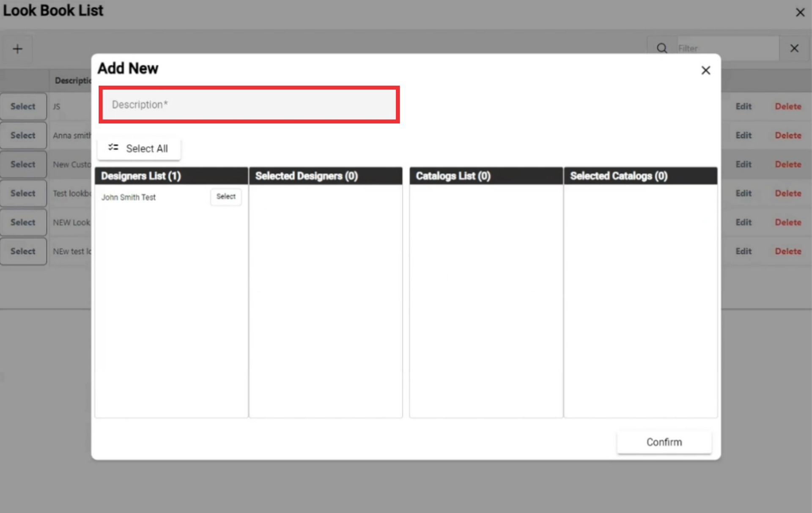The image size is (812, 513).
Task: Click the Select All button
Action: [x=139, y=149]
